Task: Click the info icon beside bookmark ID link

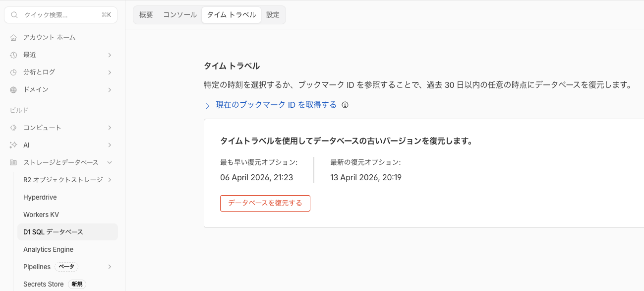Action: pyautogui.click(x=345, y=105)
